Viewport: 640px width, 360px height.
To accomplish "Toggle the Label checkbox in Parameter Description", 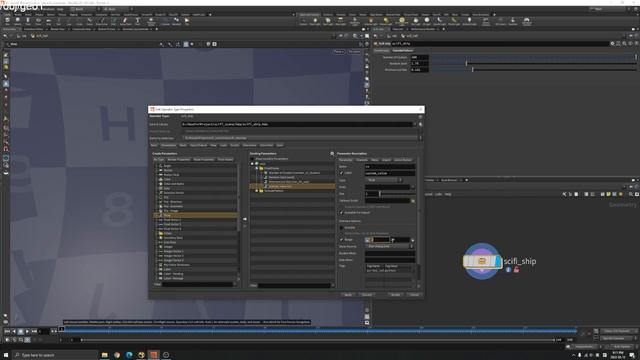I will tap(342, 173).
